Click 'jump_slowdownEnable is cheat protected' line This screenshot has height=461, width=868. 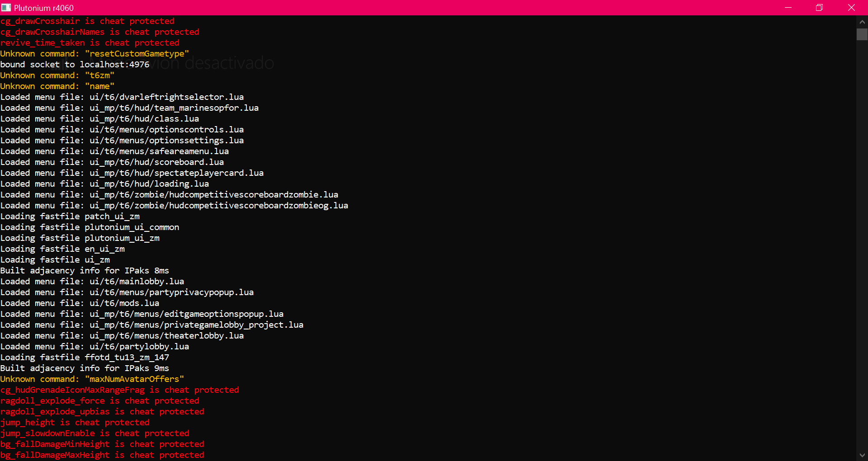(x=94, y=433)
